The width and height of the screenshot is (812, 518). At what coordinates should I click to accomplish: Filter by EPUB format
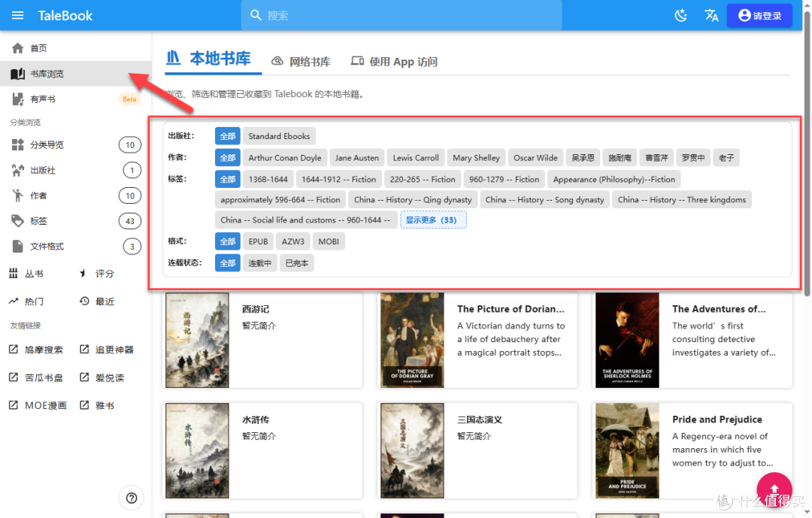click(258, 241)
